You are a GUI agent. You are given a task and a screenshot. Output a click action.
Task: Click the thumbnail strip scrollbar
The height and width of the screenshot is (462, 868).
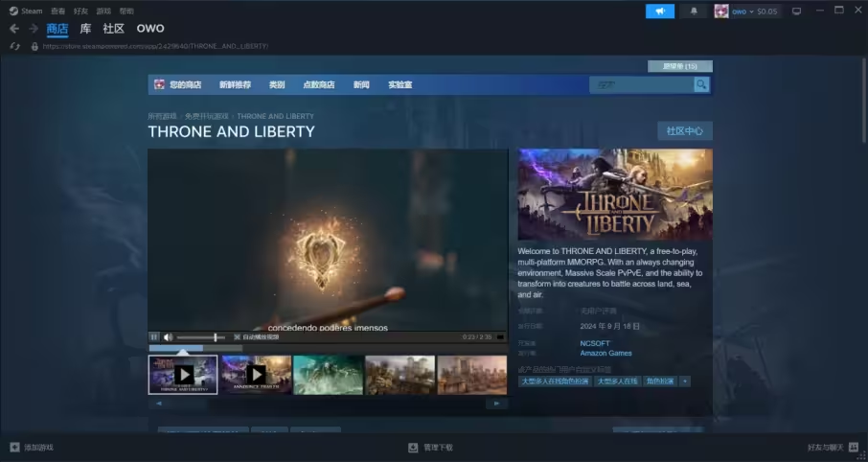click(328, 404)
